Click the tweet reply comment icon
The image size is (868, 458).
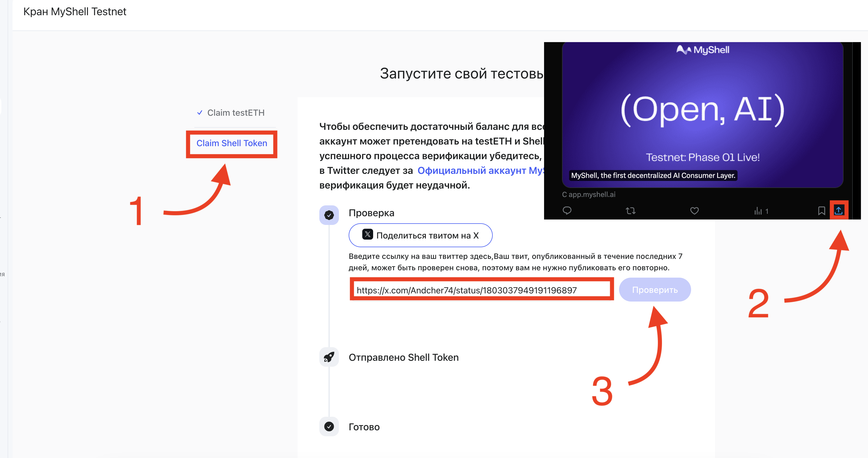[567, 211]
